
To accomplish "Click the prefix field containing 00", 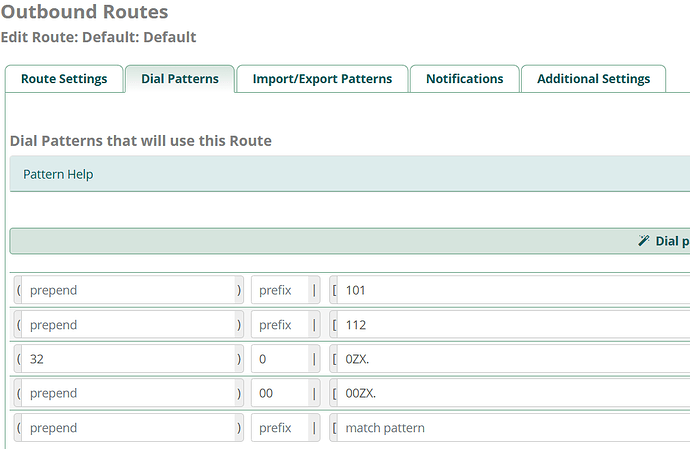I will 284,394.
